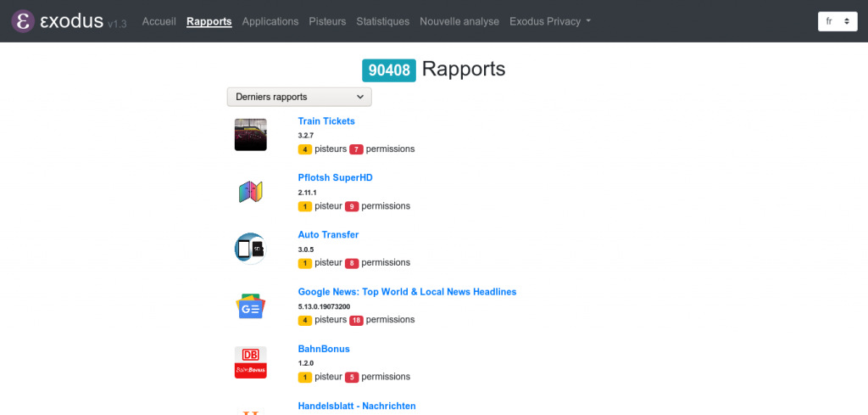868x415 pixels.
Task: Expand the Exodus Privacy menu
Action: coord(549,21)
